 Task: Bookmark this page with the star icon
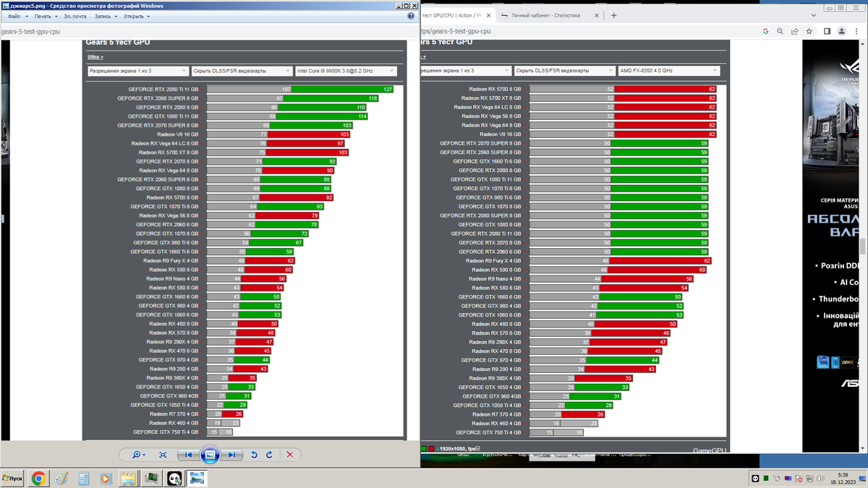(809, 31)
